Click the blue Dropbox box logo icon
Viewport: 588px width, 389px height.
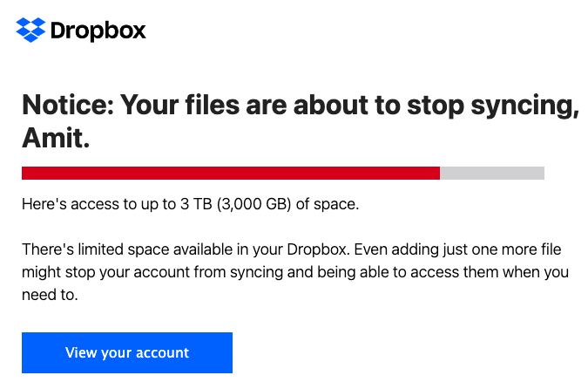click(30, 30)
